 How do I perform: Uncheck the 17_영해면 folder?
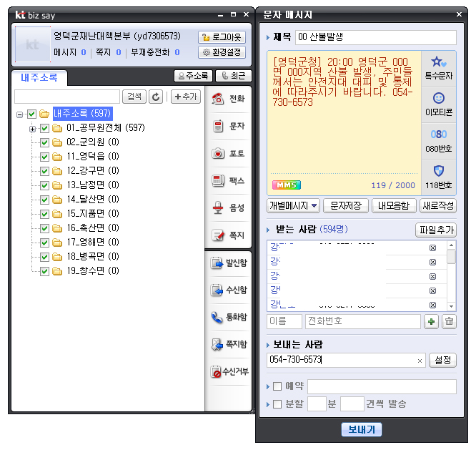point(44,243)
